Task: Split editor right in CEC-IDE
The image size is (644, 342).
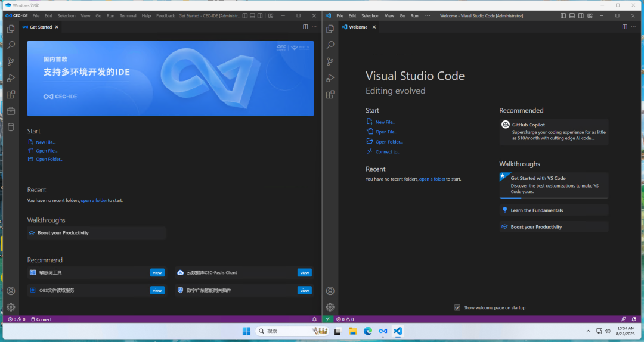Action: 305,27
